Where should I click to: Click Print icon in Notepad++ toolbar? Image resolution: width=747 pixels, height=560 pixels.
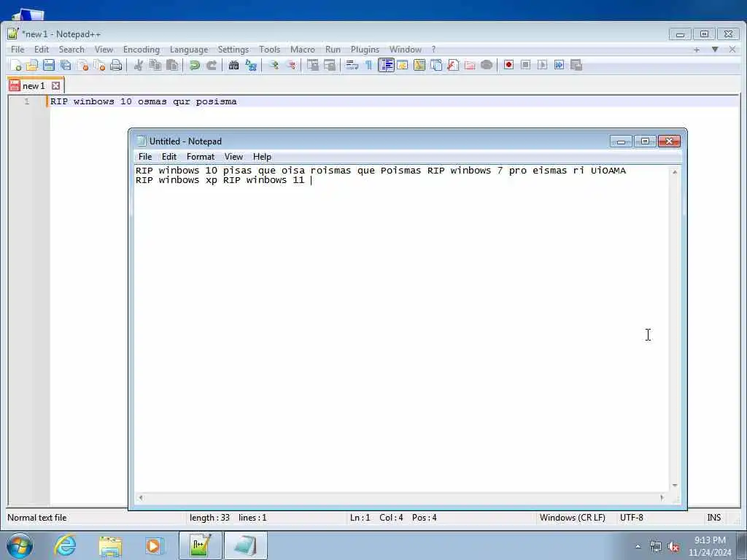(x=116, y=65)
